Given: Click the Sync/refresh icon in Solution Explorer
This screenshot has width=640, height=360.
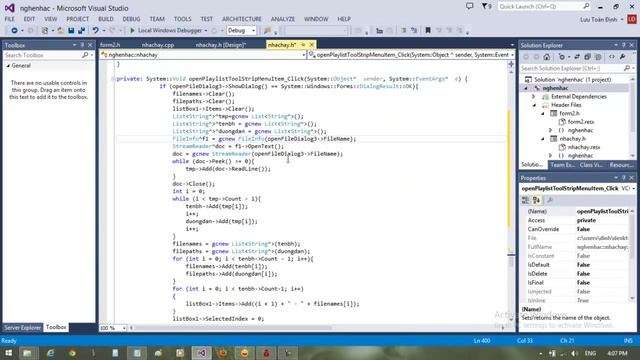Looking at the screenshot, I should 577,57.
